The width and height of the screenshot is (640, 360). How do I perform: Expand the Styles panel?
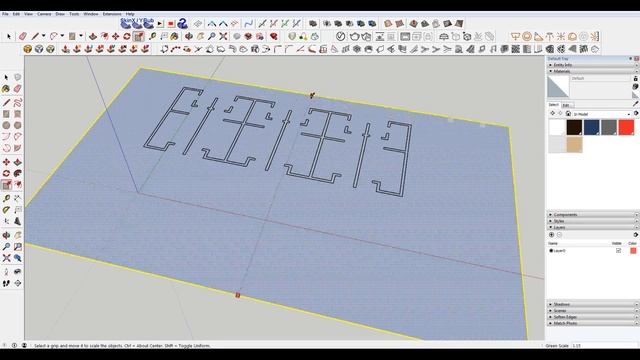pos(593,221)
